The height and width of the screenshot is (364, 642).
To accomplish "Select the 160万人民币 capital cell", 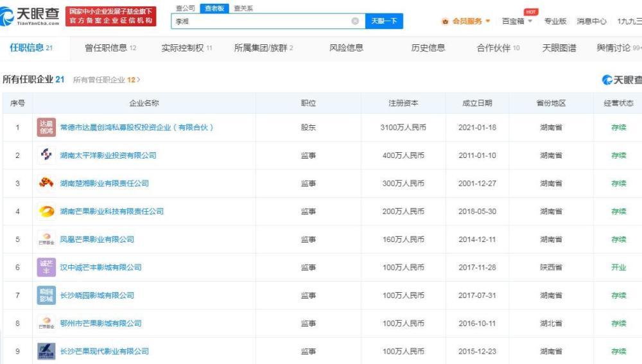I will (x=403, y=239).
